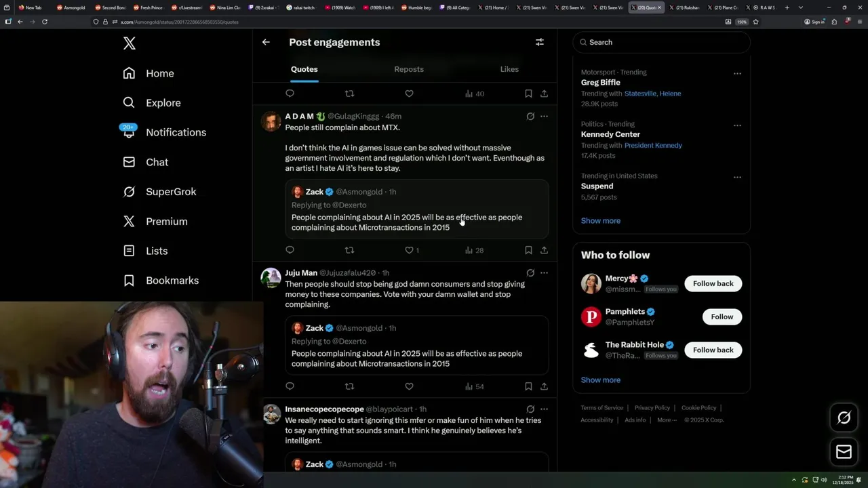Open Privacy Policy link
Screen dimensions: 868x488
[652, 408]
